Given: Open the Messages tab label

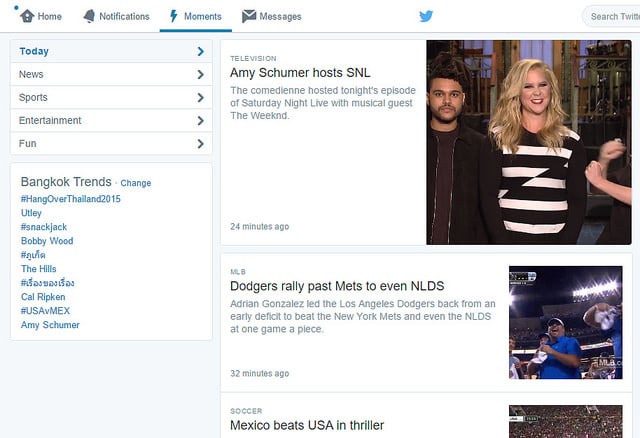Looking at the screenshot, I should 280,16.
